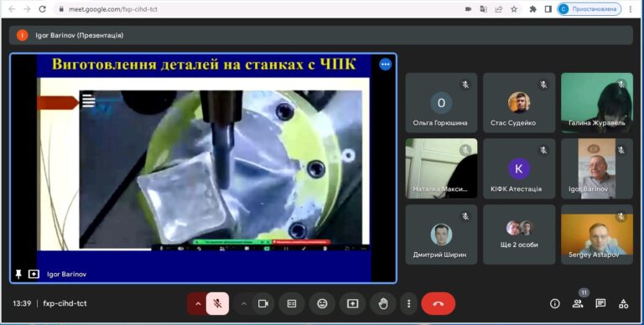
Task: Open meeting details info icon
Action: pyautogui.click(x=555, y=304)
